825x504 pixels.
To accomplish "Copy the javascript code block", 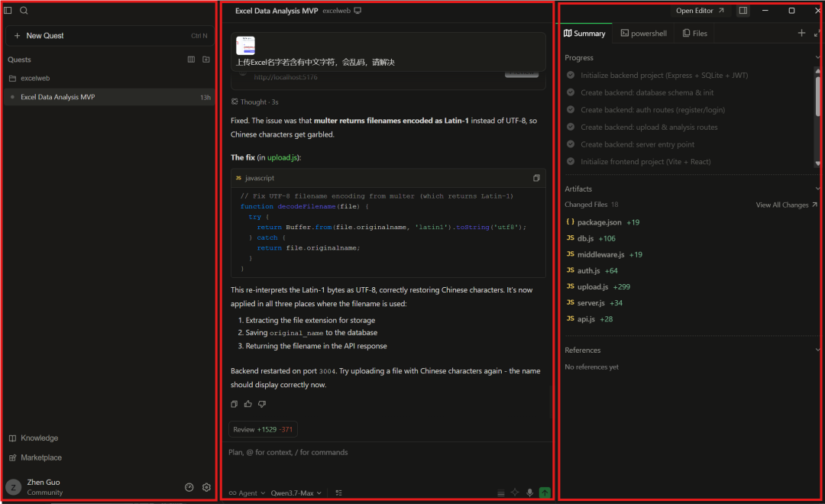I will [536, 178].
